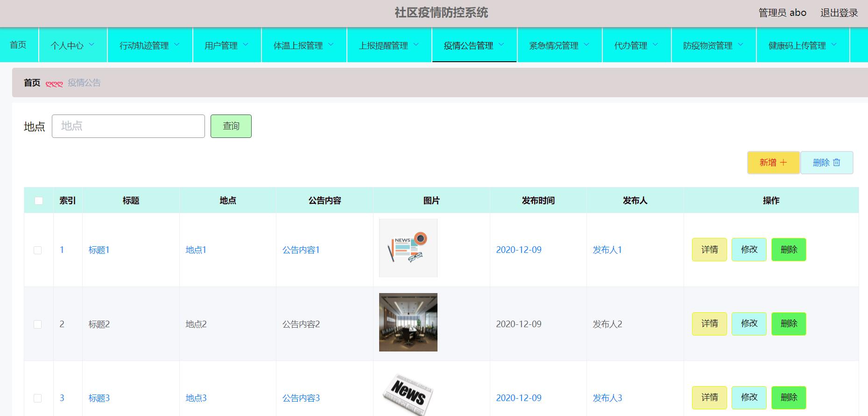
Task: Click 退出登录 to log out
Action: pyautogui.click(x=839, y=13)
